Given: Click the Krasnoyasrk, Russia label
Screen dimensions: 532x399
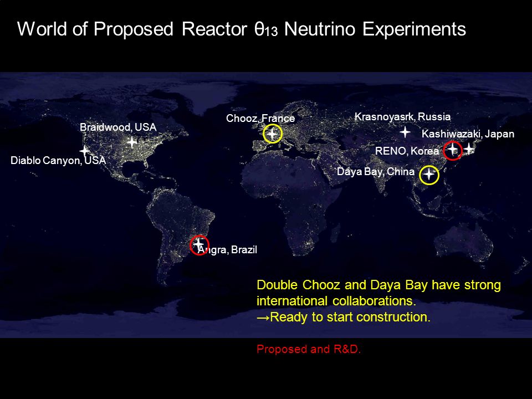Looking at the screenshot, I should pos(402,117).
